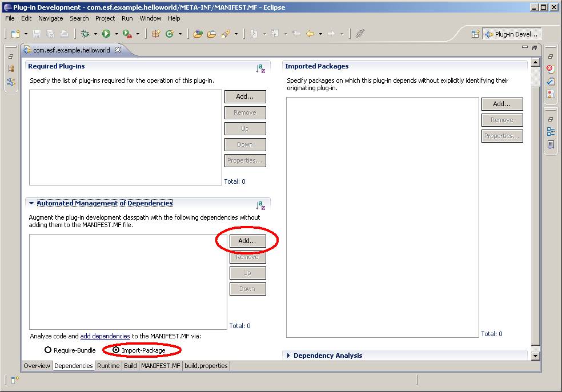Click the Save All toolbar icon
This screenshot has width=562, height=392.
pos(50,34)
